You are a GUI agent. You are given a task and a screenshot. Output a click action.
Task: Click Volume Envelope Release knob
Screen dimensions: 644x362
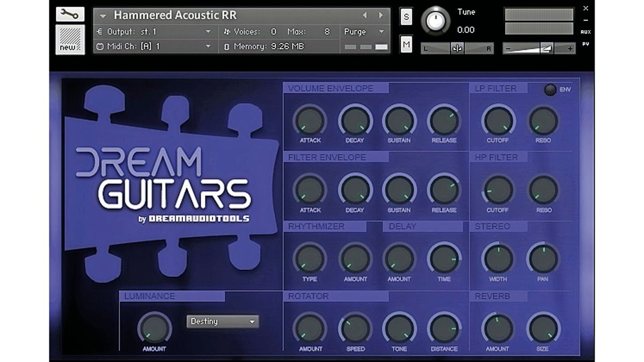tap(444, 120)
